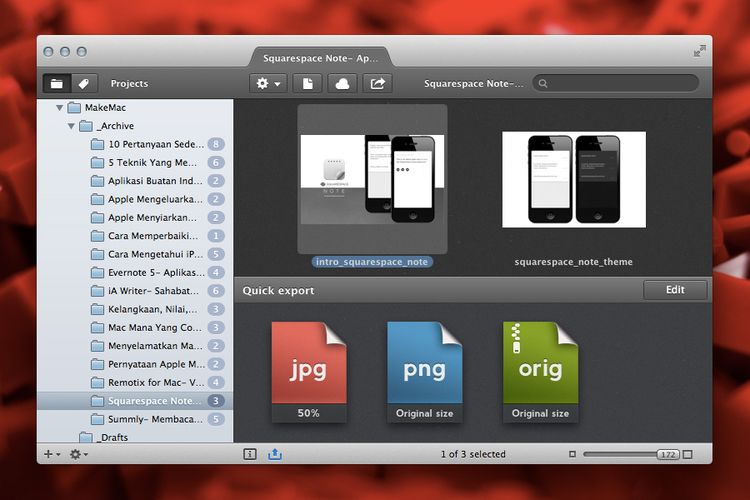Open the iA Writer- Sahabat... folder
The image size is (750, 500).
[x=135, y=291]
